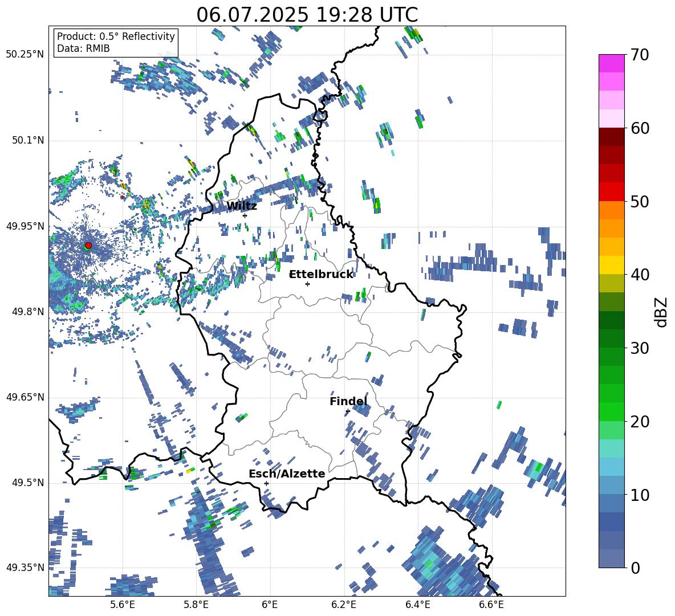The height and width of the screenshot is (616, 675).
Task: Click the Esch/Alzette station cross marker
Action: (x=266, y=483)
